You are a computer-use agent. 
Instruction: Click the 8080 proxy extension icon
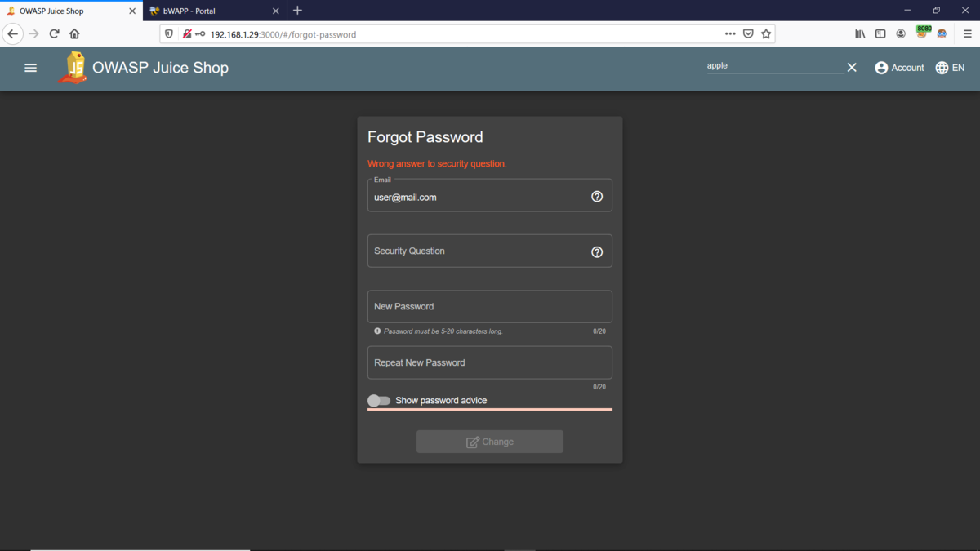click(x=922, y=33)
